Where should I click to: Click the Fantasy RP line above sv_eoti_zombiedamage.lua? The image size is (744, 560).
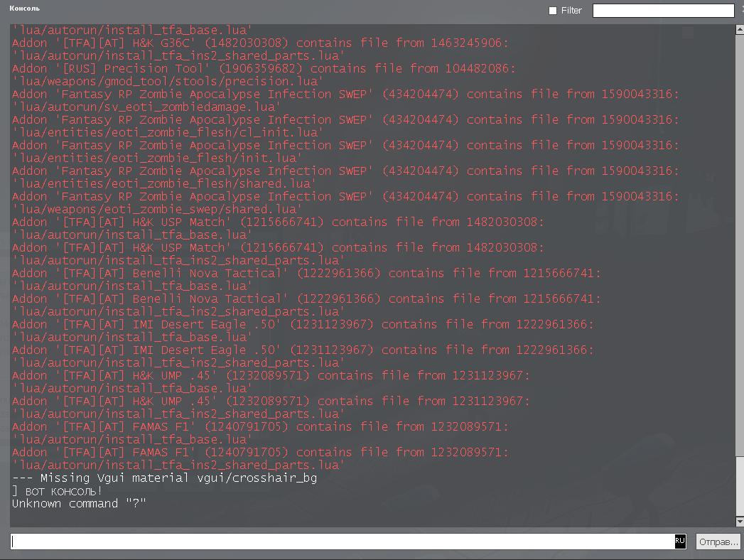[x=345, y=94]
